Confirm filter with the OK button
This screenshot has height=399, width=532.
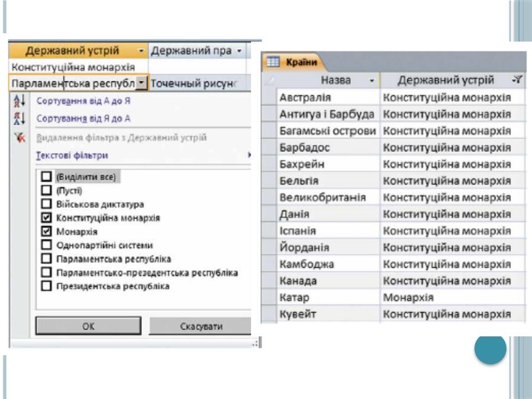click(88, 326)
